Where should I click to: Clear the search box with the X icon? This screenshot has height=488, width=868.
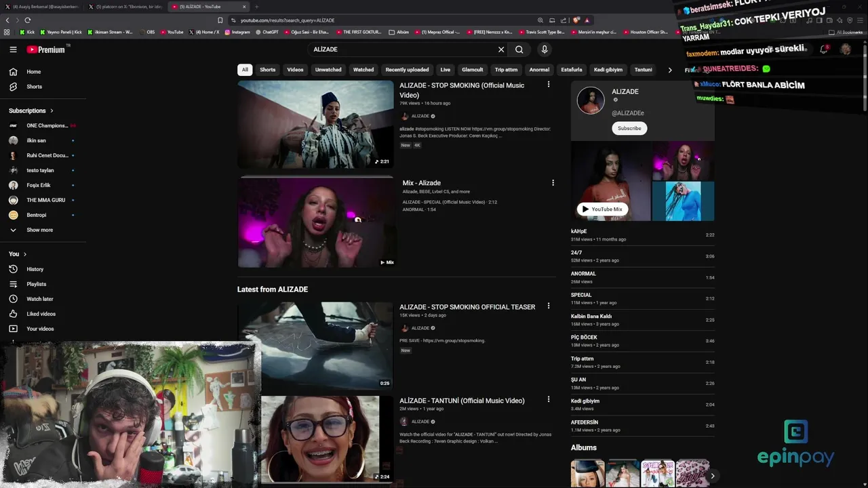click(501, 49)
